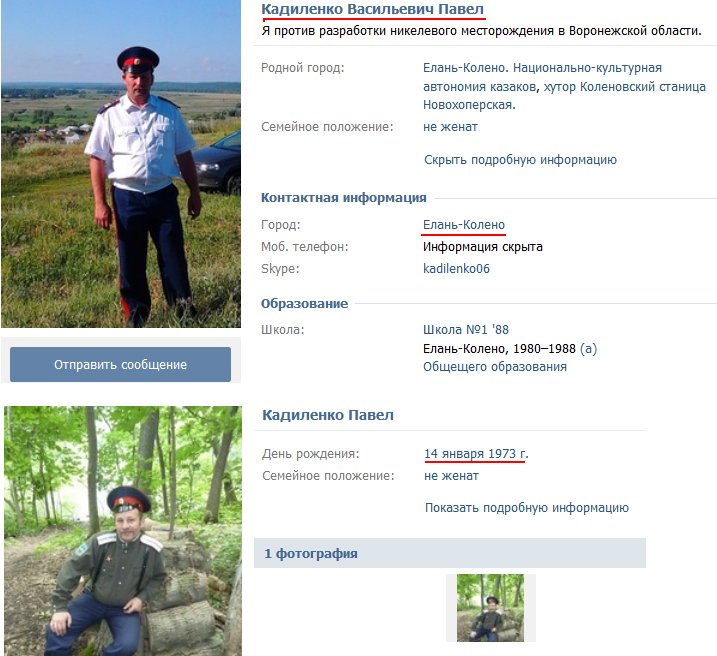Collapse details via 'Скрыть подробную информацию'

[x=520, y=160]
